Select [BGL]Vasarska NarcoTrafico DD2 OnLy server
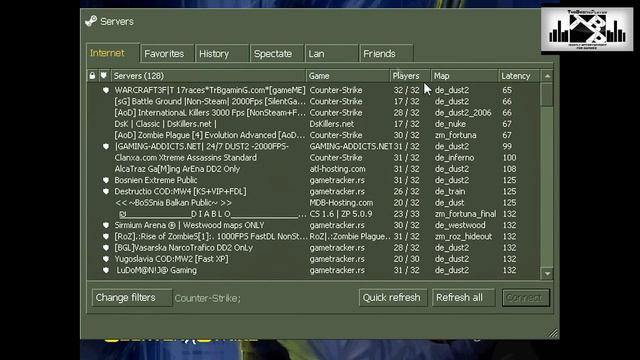The width and height of the screenshot is (640, 360). tap(313, 248)
